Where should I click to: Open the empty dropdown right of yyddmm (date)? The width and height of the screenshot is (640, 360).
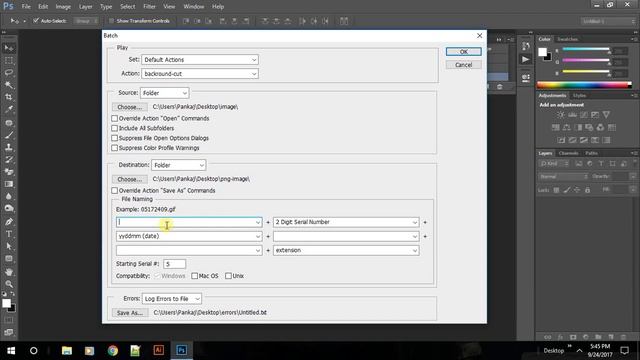click(346, 236)
